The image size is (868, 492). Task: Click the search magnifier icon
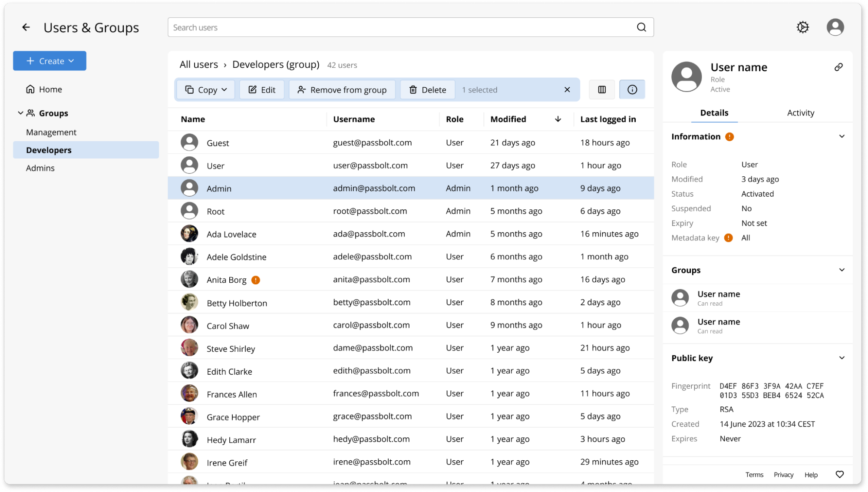tap(641, 27)
